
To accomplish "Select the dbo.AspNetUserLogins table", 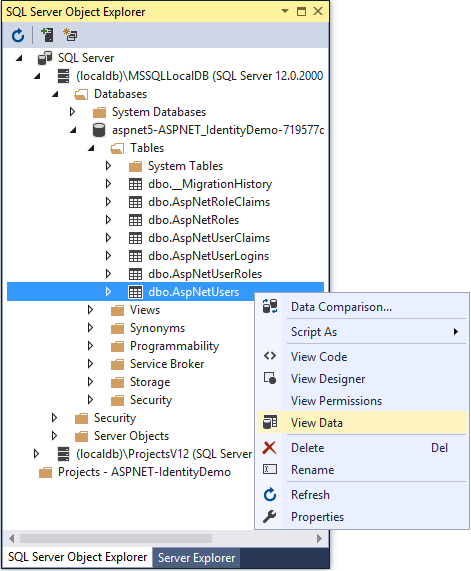I will click(x=208, y=256).
